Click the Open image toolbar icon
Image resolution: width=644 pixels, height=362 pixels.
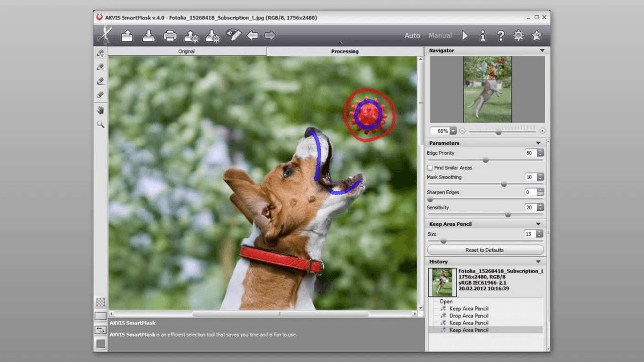pos(127,36)
